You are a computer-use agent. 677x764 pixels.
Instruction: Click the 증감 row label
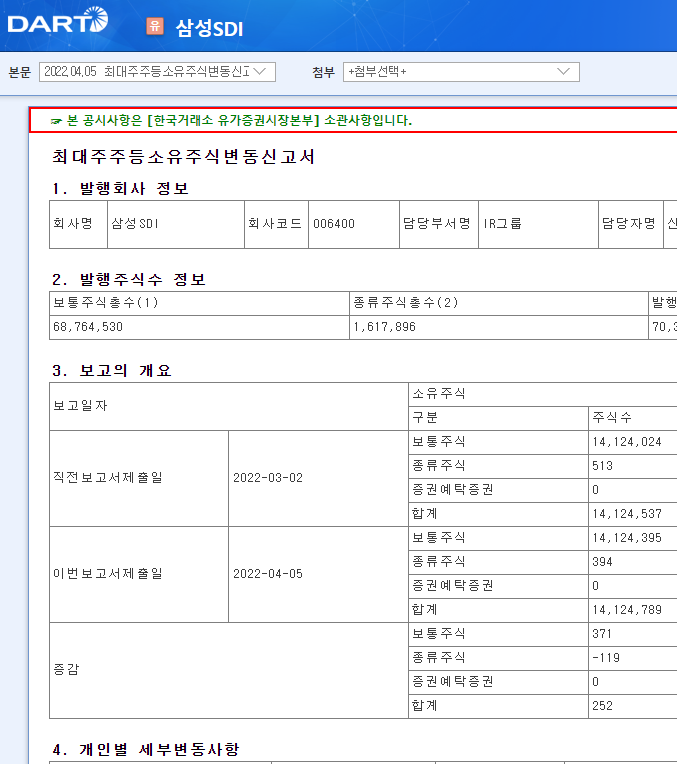tap(66, 669)
